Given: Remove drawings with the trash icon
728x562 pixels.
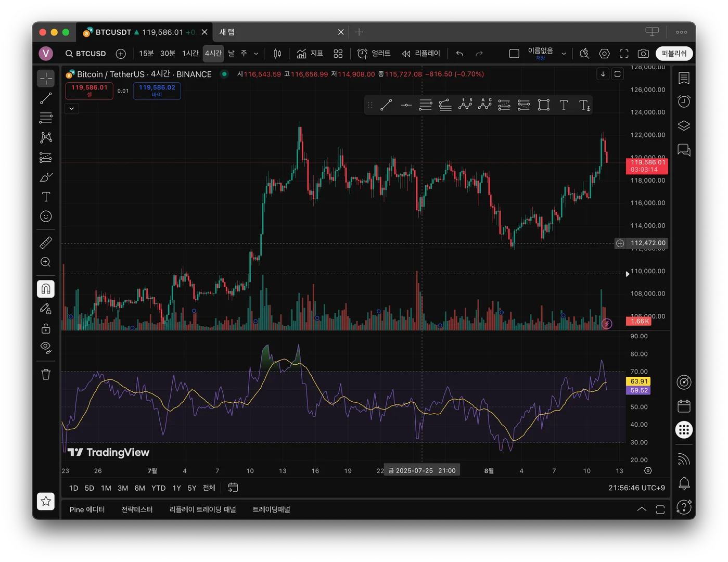Looking at the screenshot, I should (x=46, y=375).
